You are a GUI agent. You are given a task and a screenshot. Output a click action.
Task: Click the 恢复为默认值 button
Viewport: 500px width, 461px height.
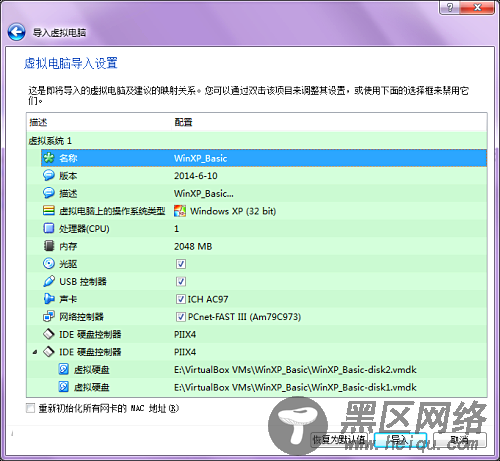coord(339,440)
